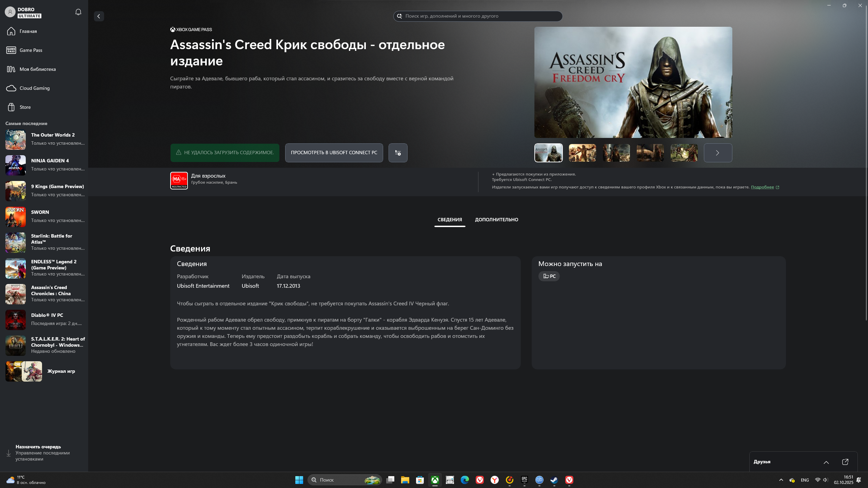Open Cloud Gaming section
The image size is (868, 488).
point(34,88)
